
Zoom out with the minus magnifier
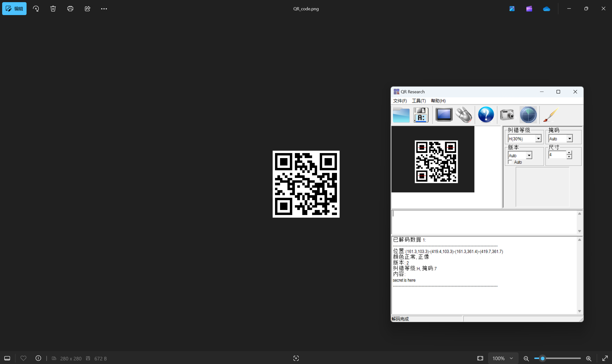click(x=526, y=358)
